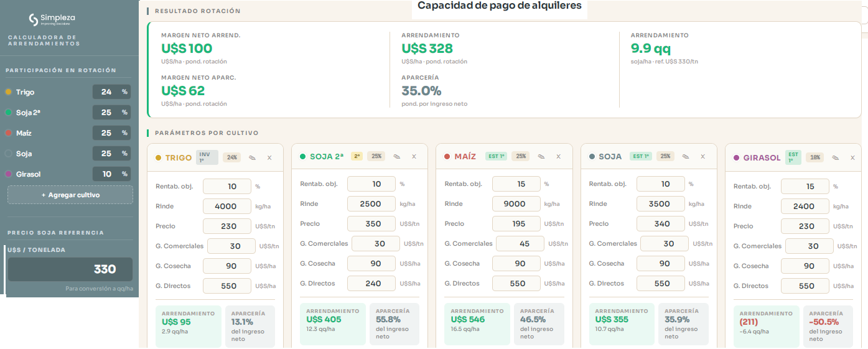Click the yellow Trigo color dot in sidebar
This screenshot has width=868, height=349.
point(8,92)
